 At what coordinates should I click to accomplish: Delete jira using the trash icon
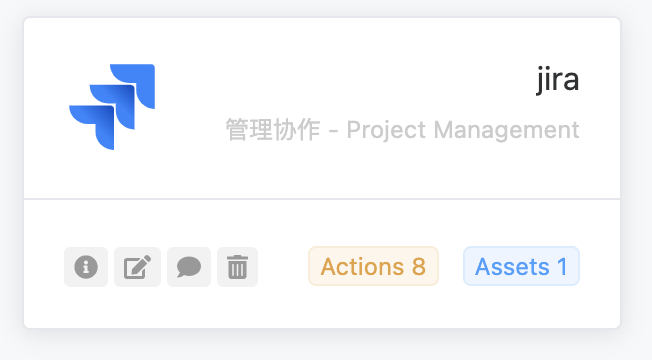[x=237, y=267]
